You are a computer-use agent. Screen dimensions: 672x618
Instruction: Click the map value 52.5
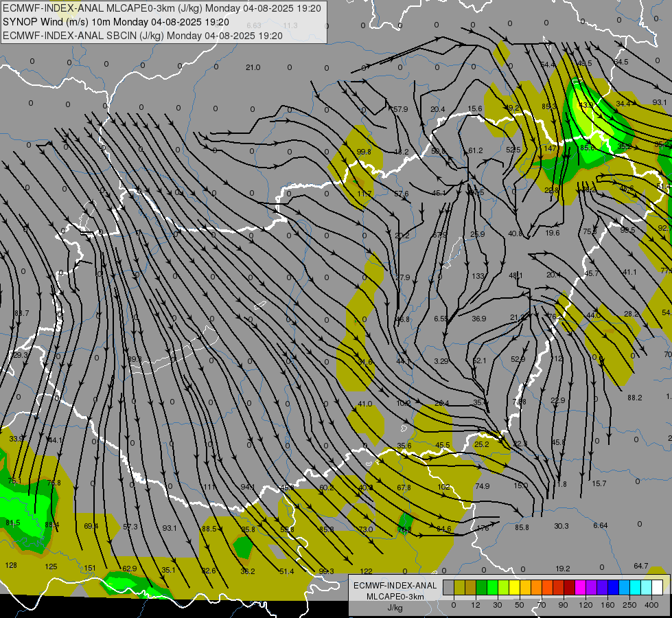(x=513, y=150)
